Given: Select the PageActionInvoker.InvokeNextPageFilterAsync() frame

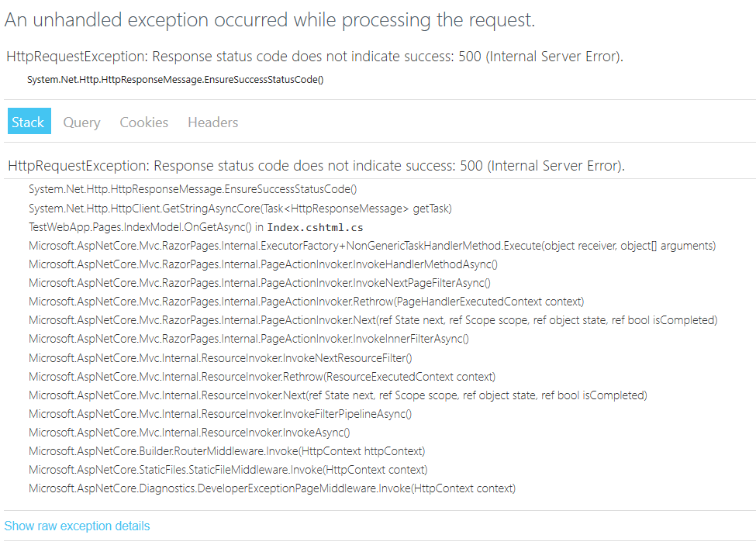Looking at the screenshot, I should [x=259, y=283].
